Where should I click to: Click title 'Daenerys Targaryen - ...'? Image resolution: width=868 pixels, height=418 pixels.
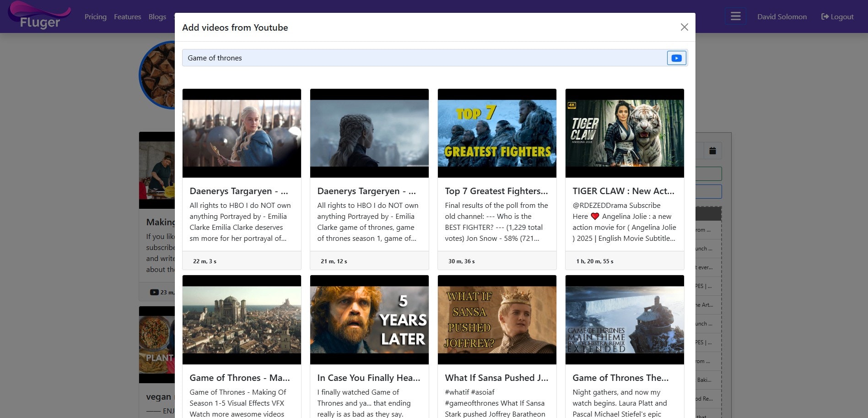point(239,191)
